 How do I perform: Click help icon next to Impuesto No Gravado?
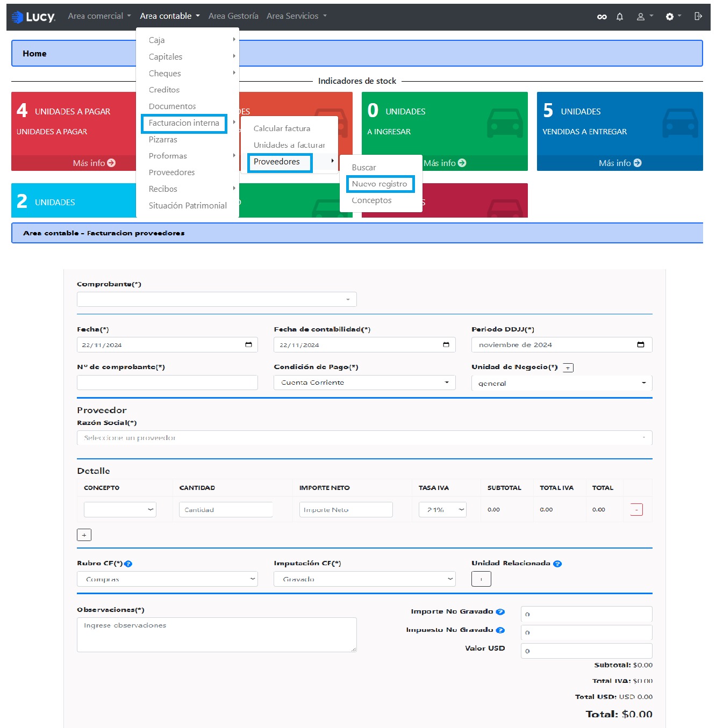tap(500, 630)
